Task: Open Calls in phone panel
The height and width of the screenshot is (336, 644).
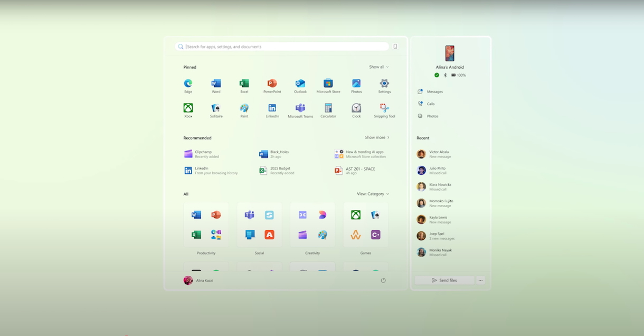Action: point(426,104)
